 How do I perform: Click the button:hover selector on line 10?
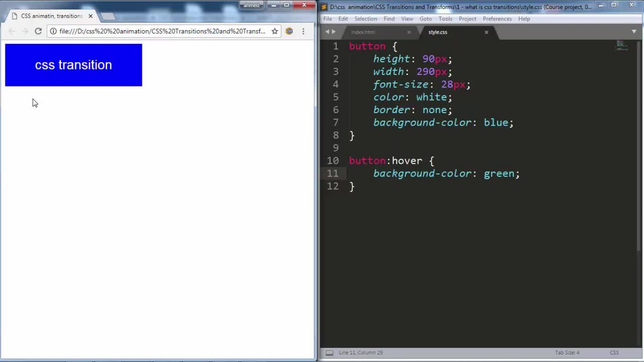pos(386,161)
